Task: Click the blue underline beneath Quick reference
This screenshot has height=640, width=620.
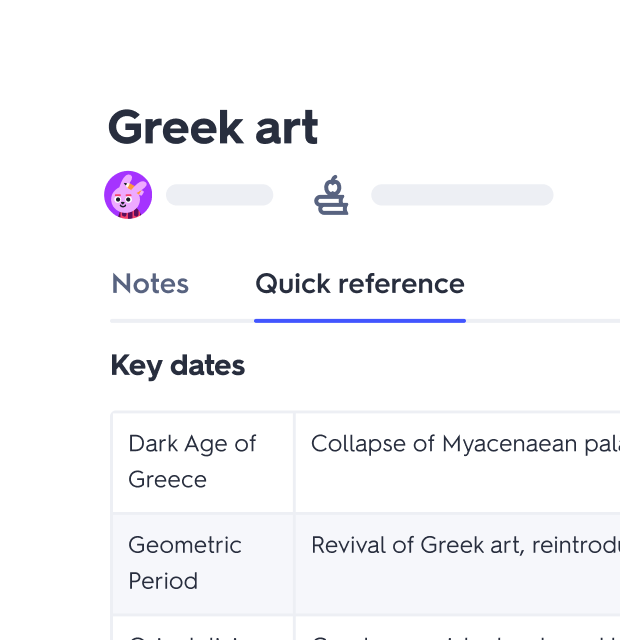Action: point(360,320)
